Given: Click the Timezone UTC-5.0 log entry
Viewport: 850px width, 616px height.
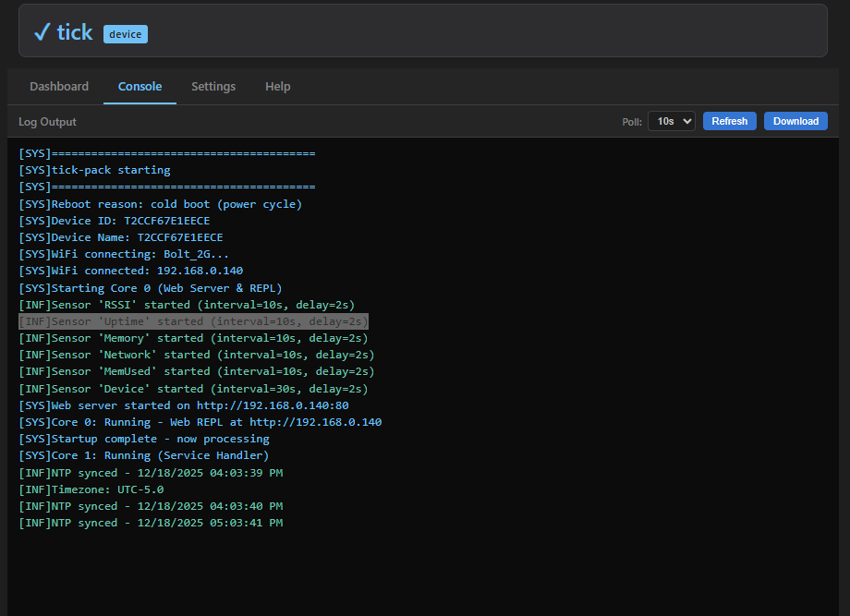Looking at the screenshot, I should 91,489.
